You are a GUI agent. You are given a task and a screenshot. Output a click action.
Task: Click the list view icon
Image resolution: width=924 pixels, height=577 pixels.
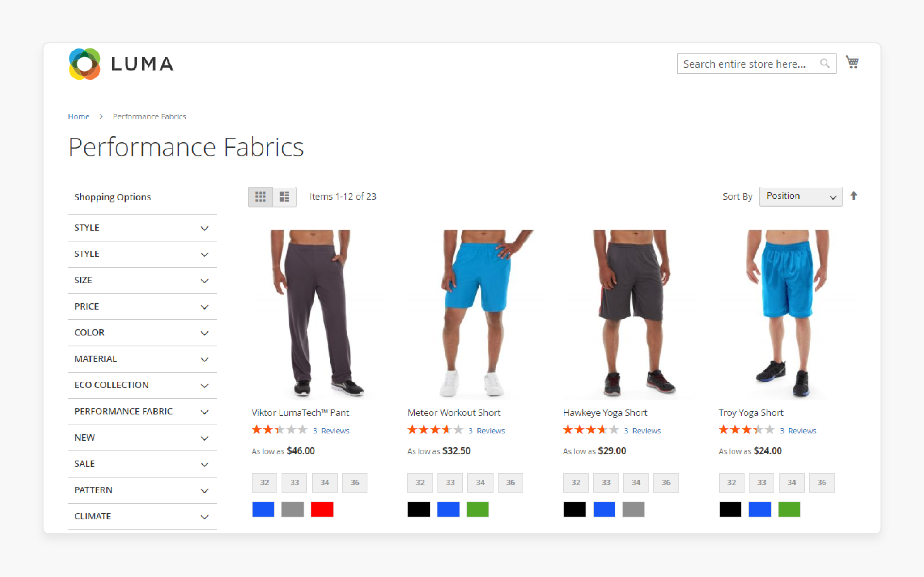tap(284, 195)
